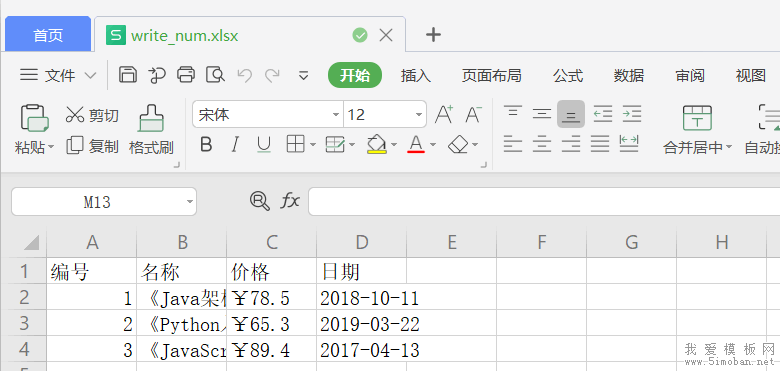Toggle Italic formatting
Screen dimensions: 780x371
coord(234,145)
